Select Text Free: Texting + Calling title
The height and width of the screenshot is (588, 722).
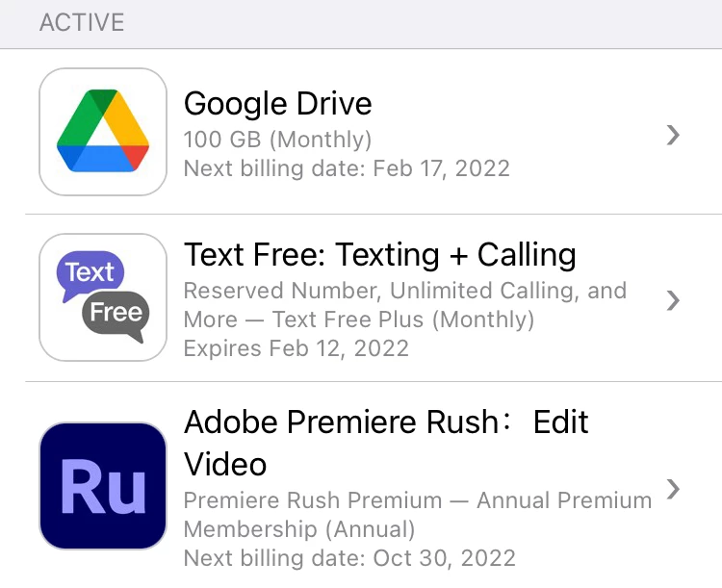pos(380,255)
